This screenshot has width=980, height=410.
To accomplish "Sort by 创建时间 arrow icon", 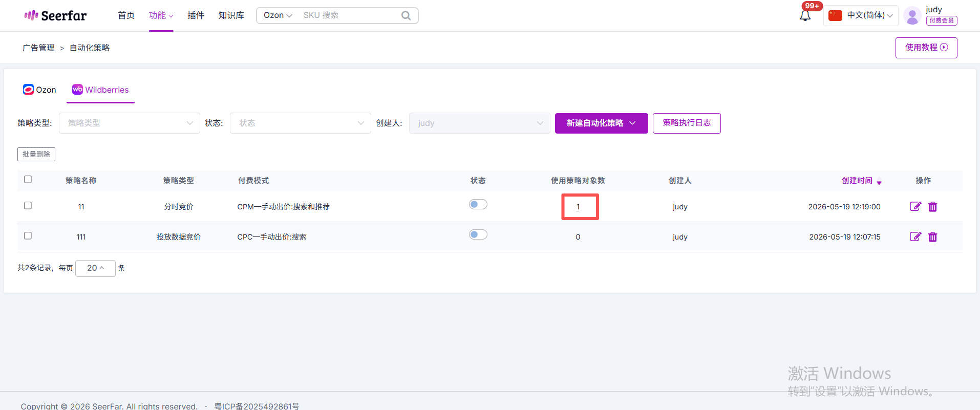I will (879, 182).
